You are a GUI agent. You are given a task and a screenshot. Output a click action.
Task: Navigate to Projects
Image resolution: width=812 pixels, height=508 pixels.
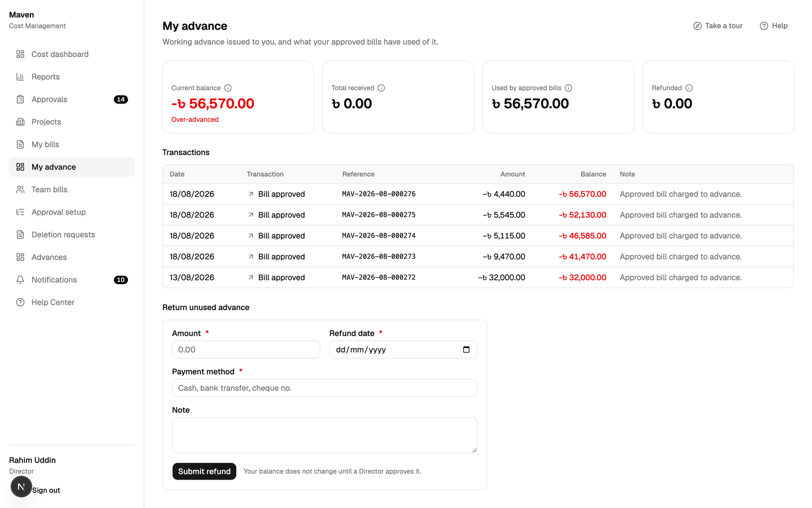click(72, 122)
